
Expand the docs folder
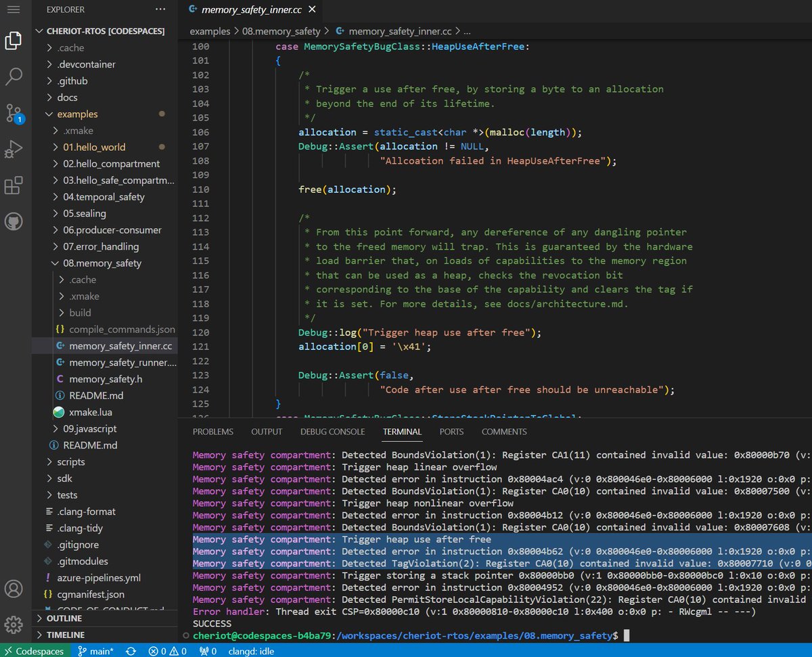(104, 97)
